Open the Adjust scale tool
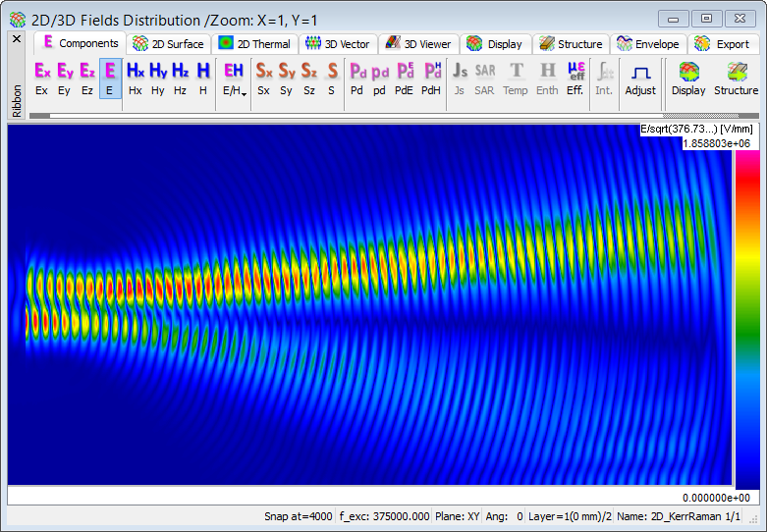Image resolution: width=767 pixels, height=532 pixels. click(640, 78)
